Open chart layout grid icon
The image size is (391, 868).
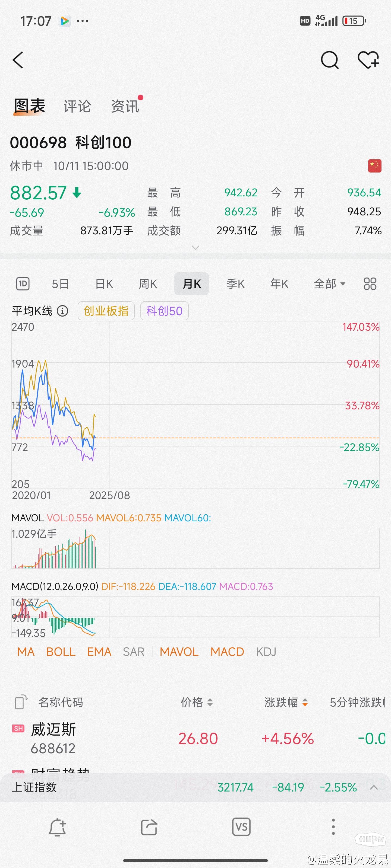click(370, 284)
